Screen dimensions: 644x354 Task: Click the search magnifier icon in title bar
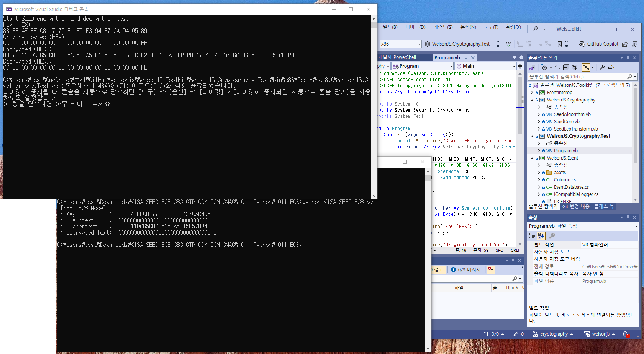coord(536,29)
